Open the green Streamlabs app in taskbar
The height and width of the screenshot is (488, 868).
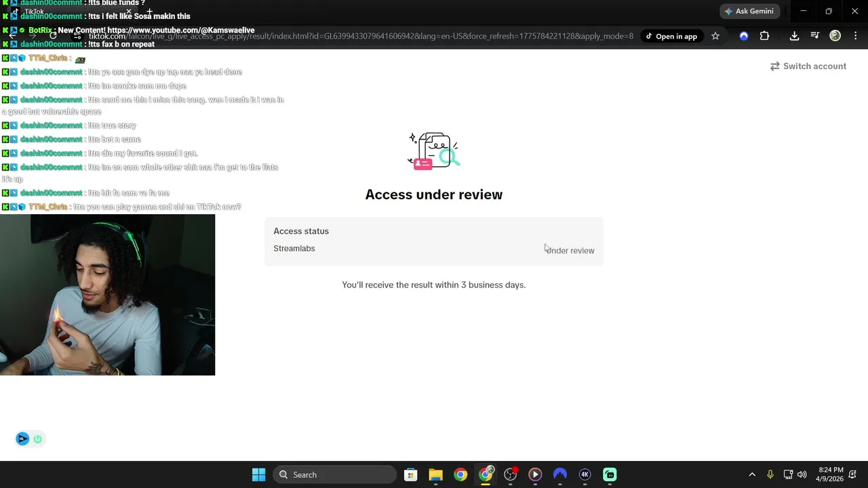pyautogui.click(x=610, y=474)
